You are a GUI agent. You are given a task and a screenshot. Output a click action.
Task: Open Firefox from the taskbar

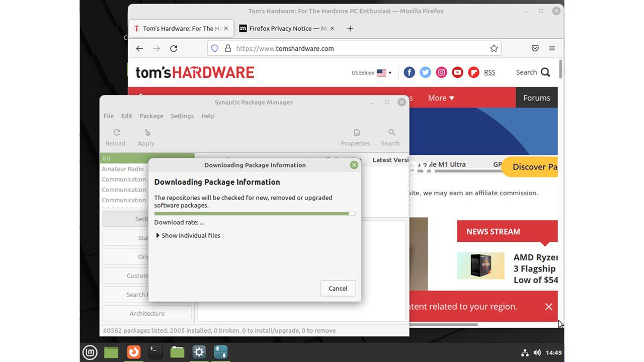point(133,352)
